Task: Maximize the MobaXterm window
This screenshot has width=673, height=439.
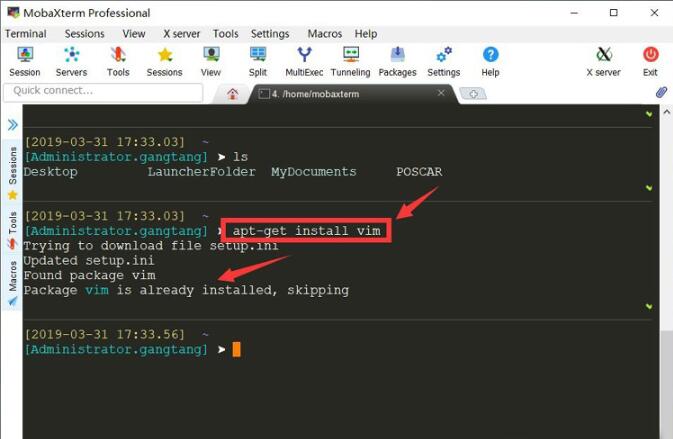Action: pos(614,12)
